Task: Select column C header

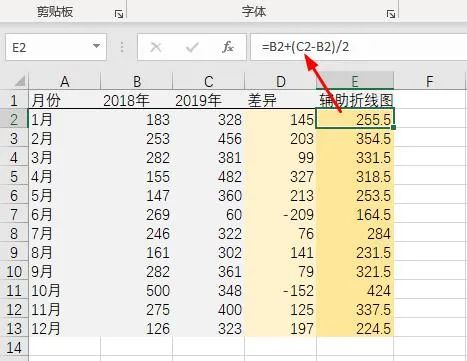Action: point(209,81)
